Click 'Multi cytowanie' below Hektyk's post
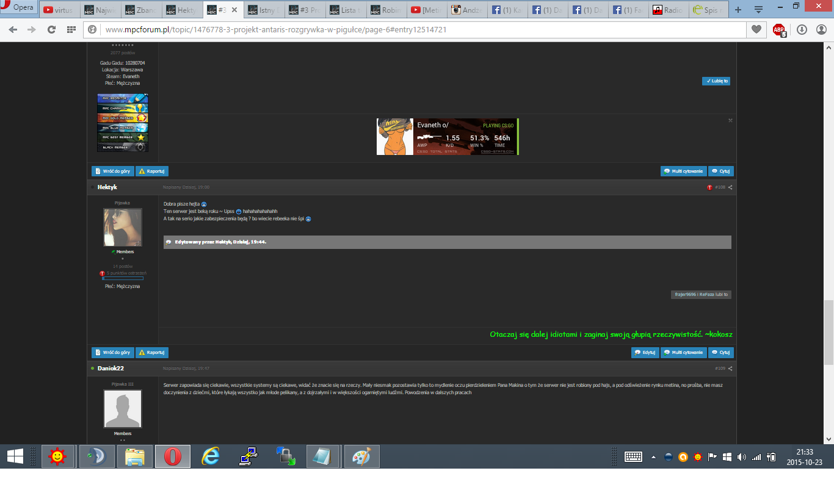834x504 pixels. coord(684,353)
